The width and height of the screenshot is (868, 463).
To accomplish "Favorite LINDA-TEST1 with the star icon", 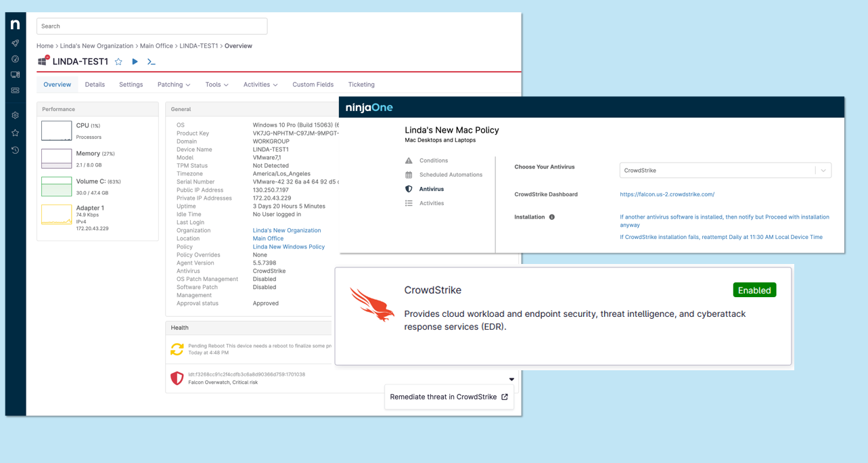I will (118, 62).
